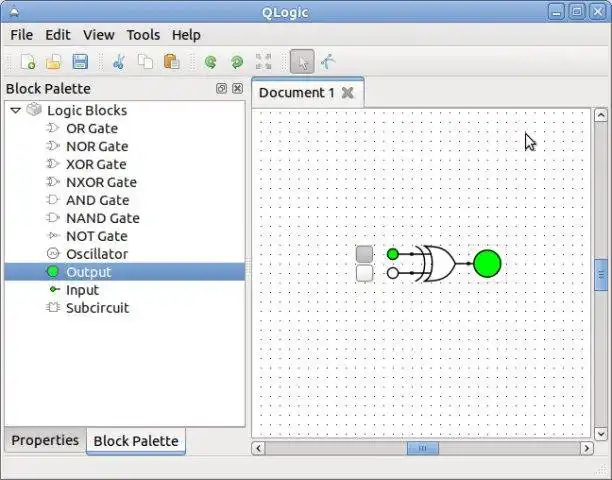Screen dimensions: 612x480
Task: Click the Zoom to fit icon
Action: (263, 62)
